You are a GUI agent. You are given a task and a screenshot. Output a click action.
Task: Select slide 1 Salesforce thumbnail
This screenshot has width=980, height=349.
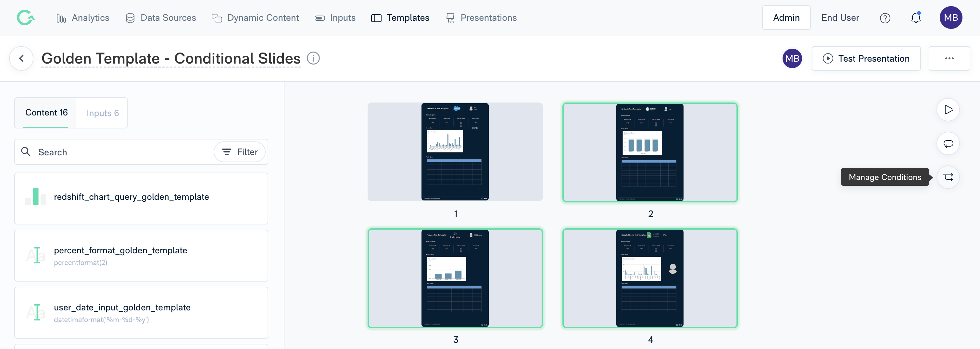(455, 152)
